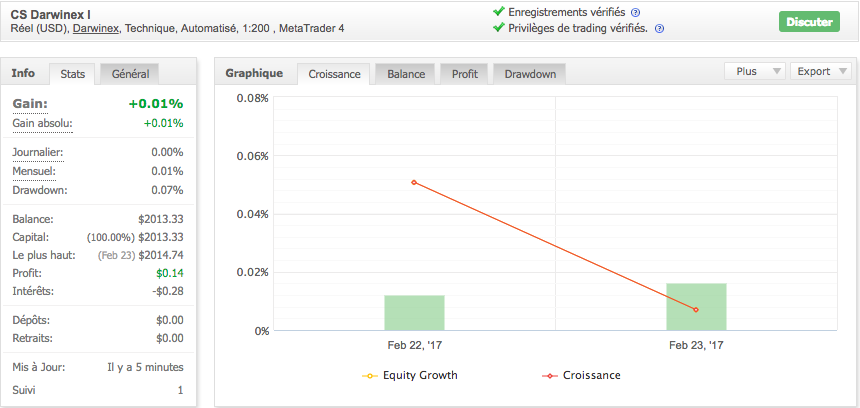Open the Profit chart tab

(464, 74)
